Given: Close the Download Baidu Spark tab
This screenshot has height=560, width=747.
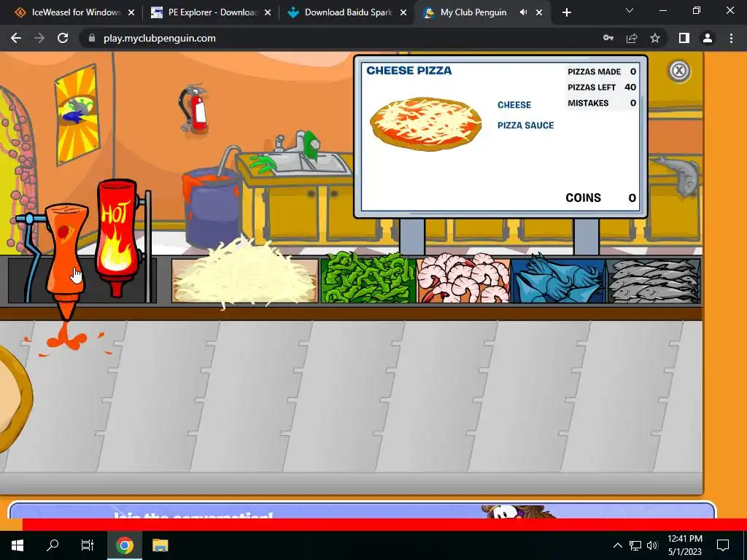Looking at the screenshot, I should pos(403,12).
